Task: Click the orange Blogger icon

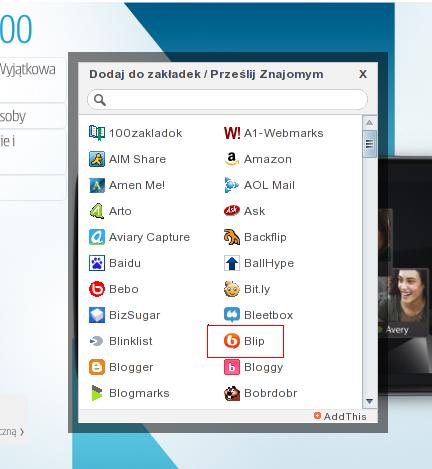Action: (97, 367)
